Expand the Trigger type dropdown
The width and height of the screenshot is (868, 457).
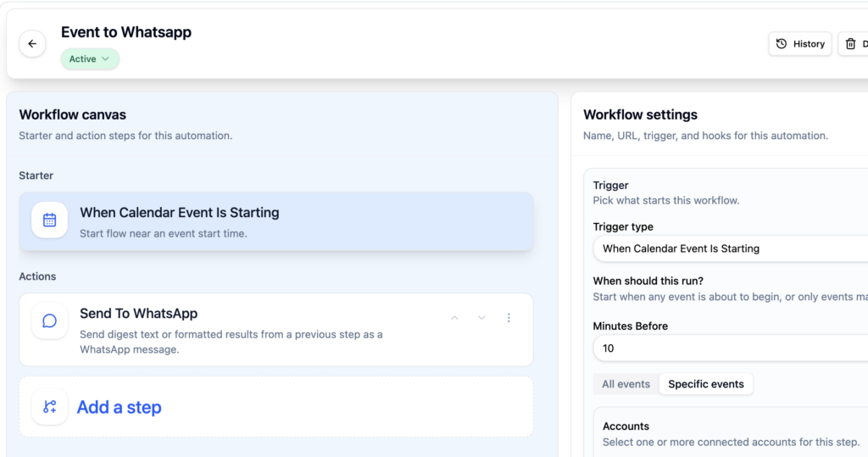coord(729,248)
